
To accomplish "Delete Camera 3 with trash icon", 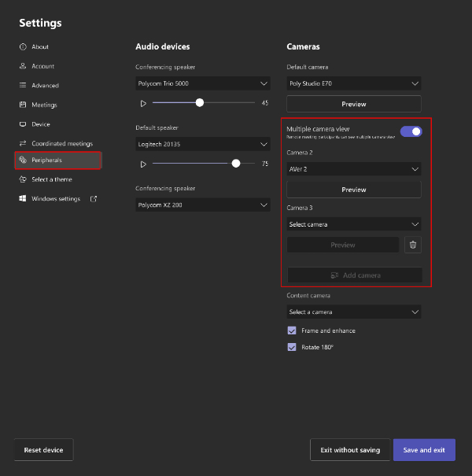I will [414, 245].
